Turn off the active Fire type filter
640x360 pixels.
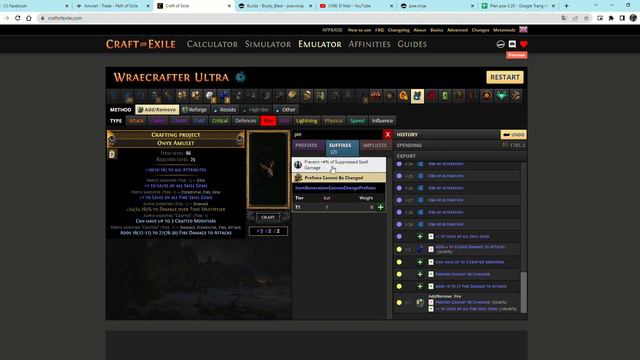[x=268, y=121]
